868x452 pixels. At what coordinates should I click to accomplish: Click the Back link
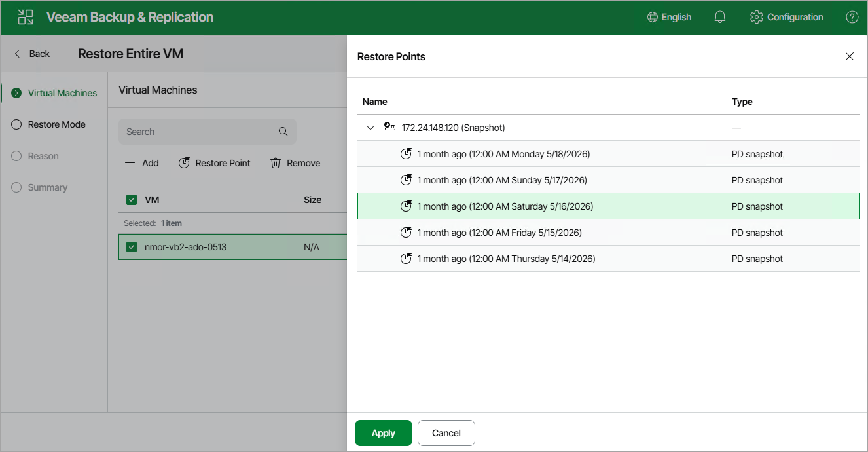(39, 54)
